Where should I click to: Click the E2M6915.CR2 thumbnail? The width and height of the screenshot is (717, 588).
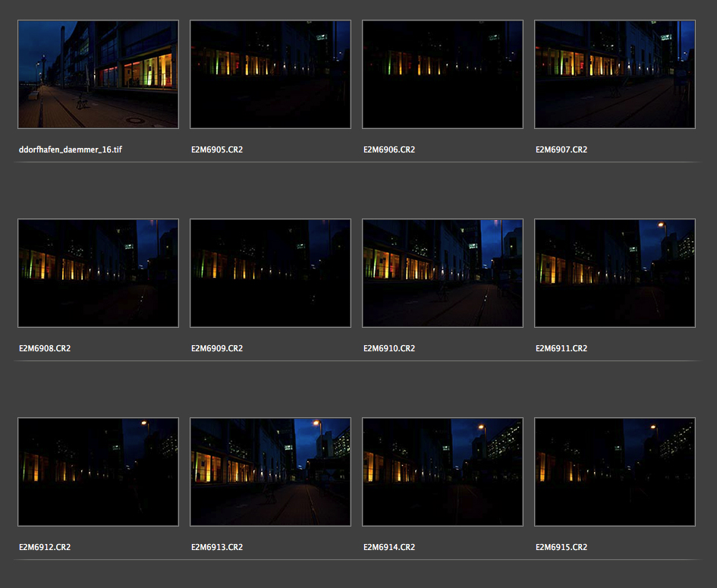tap(615, 472)
